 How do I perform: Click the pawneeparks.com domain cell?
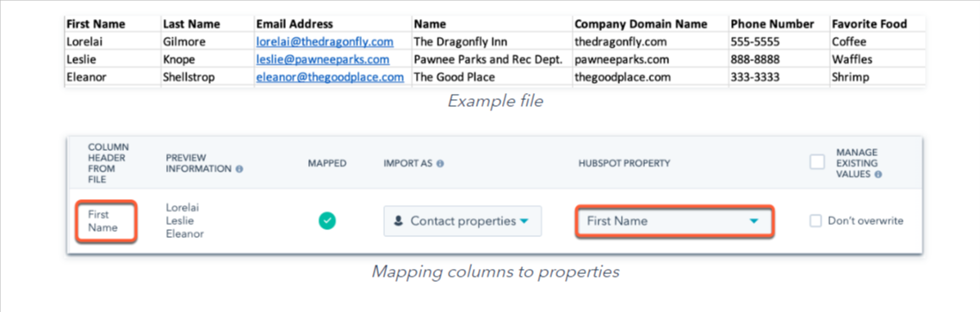click(650, 60)
